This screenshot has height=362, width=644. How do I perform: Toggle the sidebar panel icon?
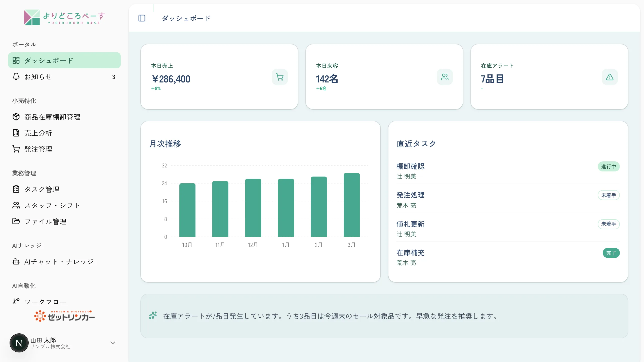[x=142, y=18]
